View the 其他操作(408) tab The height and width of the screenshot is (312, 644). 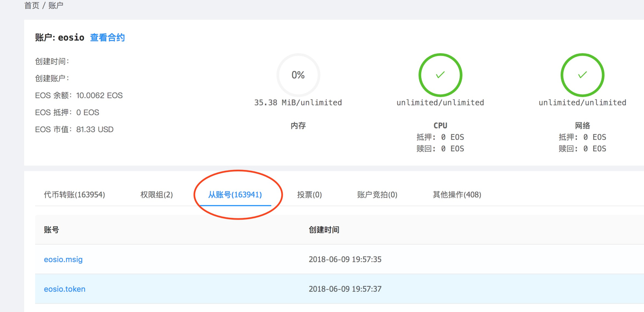pos(457,195)
